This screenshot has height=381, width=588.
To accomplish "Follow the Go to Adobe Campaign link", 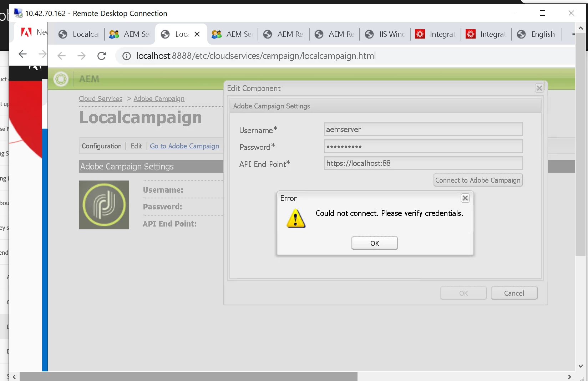I will [x=184, y=146].
